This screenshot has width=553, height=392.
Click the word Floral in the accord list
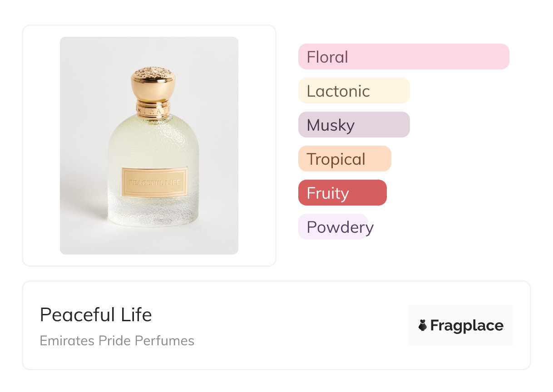coord(327,57)
